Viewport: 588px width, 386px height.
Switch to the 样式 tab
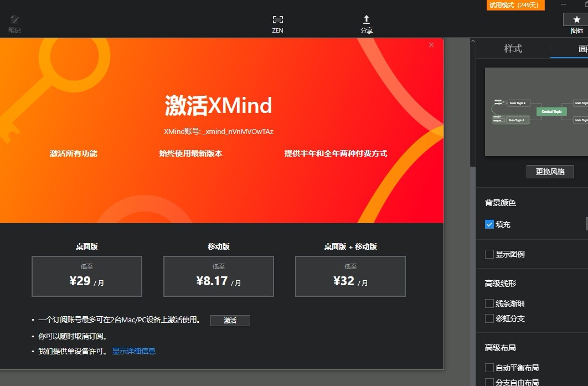513,48
